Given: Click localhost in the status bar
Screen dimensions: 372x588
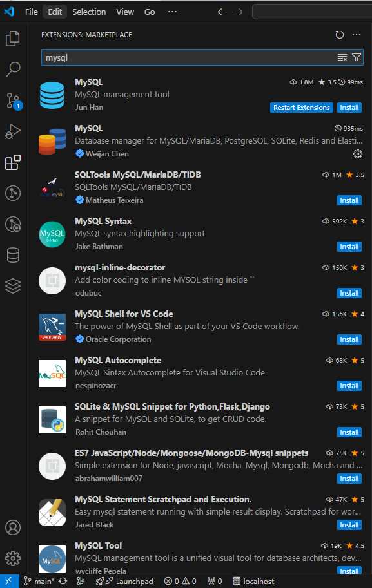Looking at the screenshot, I should point(254,582).
